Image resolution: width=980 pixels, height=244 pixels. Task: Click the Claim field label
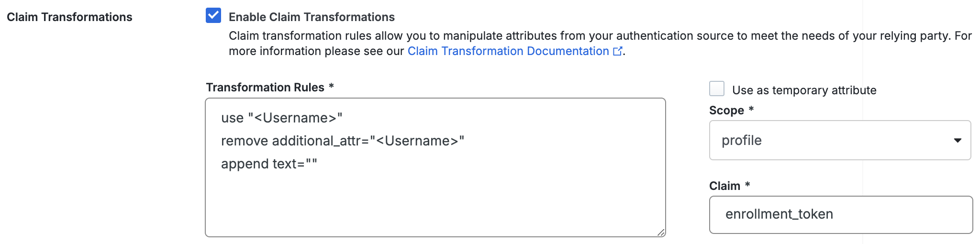pos(724,186)
